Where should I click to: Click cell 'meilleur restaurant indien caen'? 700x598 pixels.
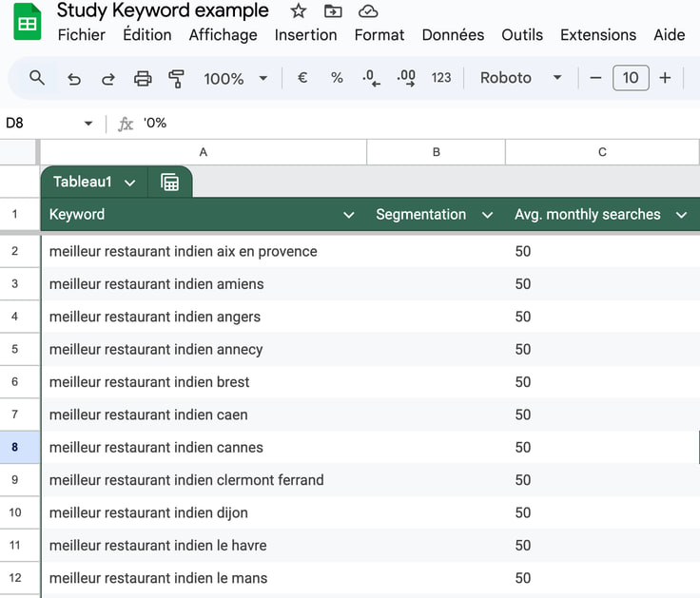tap(204, 415)
